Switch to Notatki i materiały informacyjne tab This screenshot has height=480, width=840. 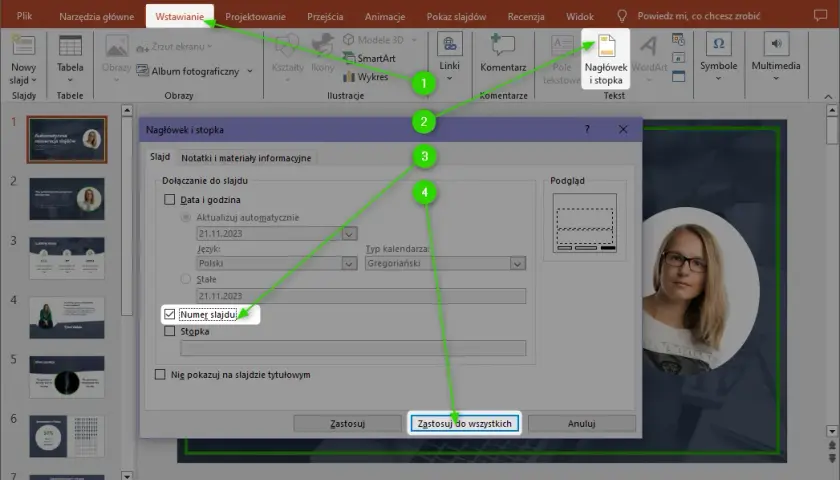[246, 158]
